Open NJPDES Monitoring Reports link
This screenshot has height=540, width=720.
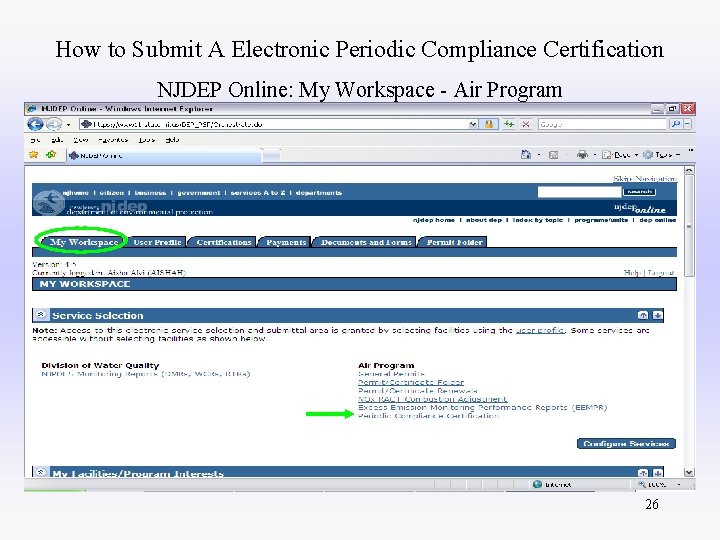point(146,374)
